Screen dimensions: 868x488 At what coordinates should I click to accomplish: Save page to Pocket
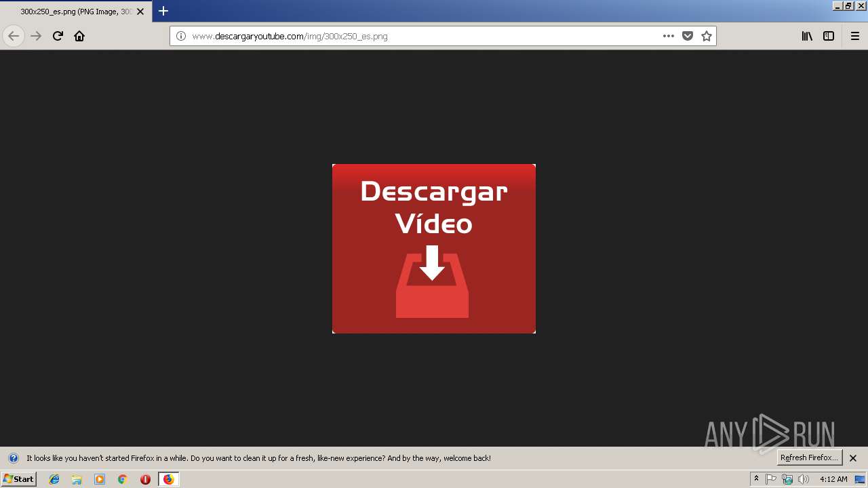coord(688,36)
